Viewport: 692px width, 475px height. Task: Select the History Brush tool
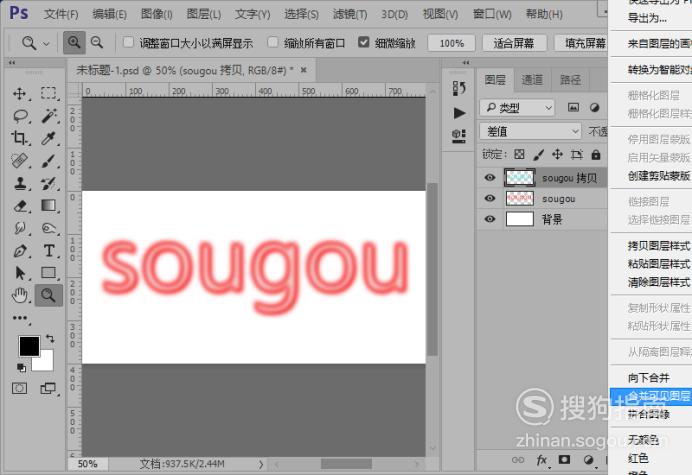click(x=49, y=183)
